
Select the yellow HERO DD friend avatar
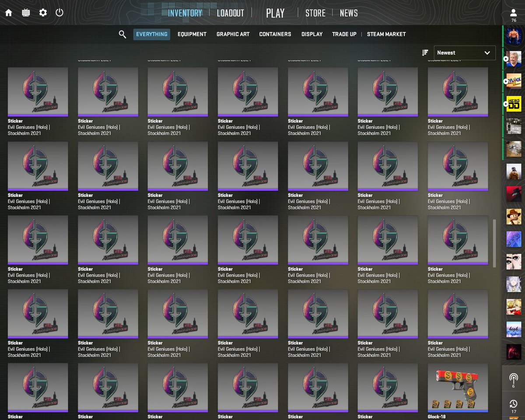tap(514, 104)
